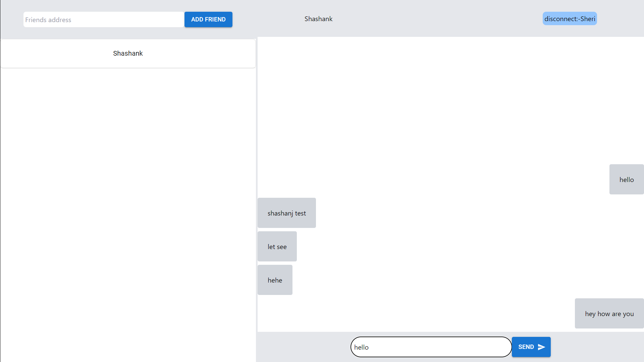Click the 'hey how are you' message
The image size is (644, 362).
pyautogui.click(x=609, y=314)
